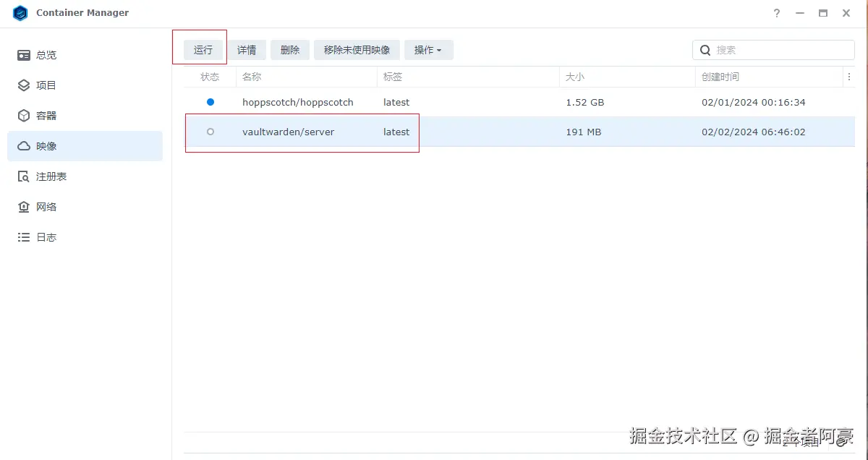Click the blue status dot of hoppscotch
Viewport: 868px width, 460px height.
click(210, 102)
